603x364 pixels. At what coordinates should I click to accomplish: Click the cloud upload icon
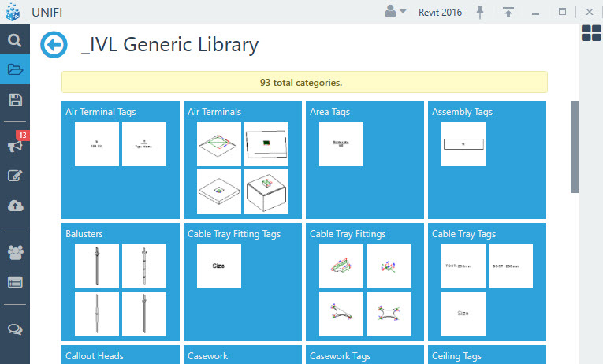coord(16,206)
